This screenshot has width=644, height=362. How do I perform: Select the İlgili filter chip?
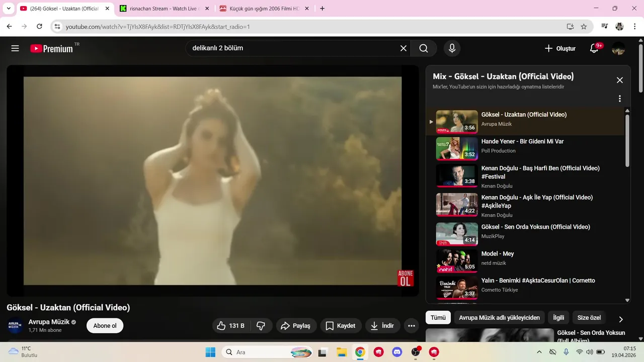[558, 318]
